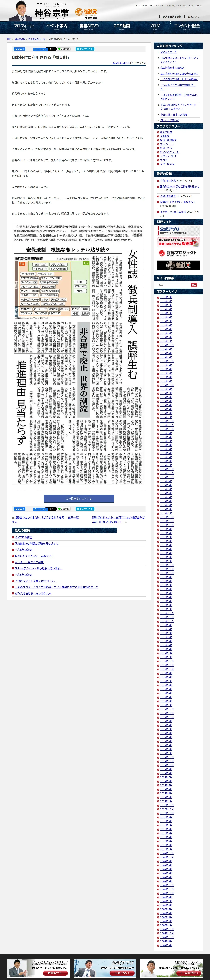Click 気になるニュース in the breadcrumb
The width and height of the screenshot is (210, 980).
pyautogui.click(x=37, y=39)
